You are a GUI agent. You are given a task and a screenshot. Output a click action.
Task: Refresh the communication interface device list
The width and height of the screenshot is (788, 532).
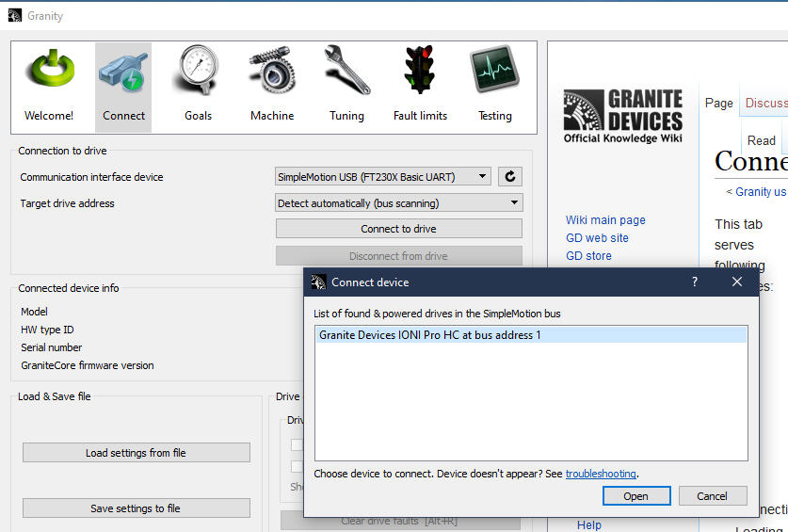pyautogui.click(x=510, y=176)
